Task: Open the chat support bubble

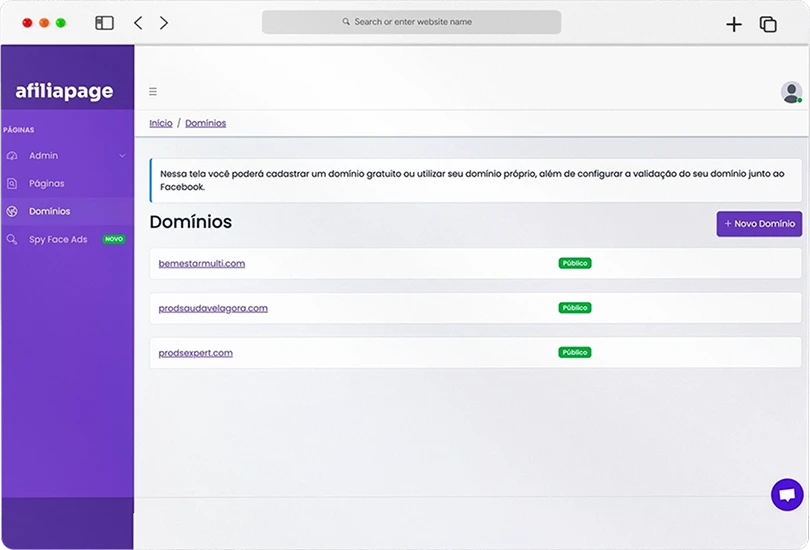Action: [787, 494]
